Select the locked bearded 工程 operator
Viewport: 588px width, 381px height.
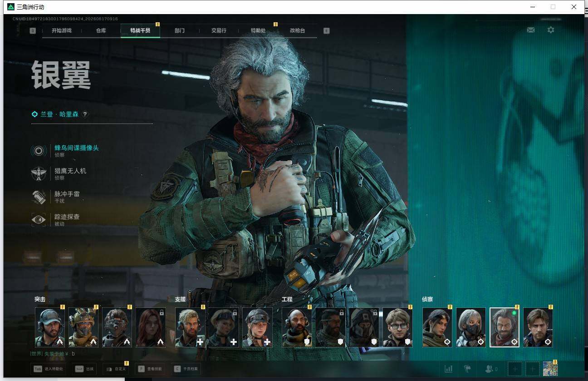click(330, 327)
